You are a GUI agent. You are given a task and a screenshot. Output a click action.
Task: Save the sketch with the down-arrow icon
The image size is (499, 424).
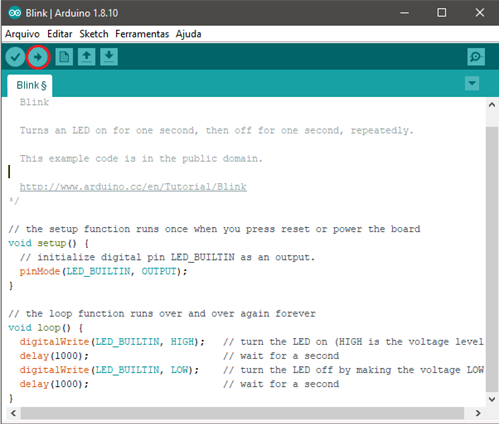tap(109, 57)
